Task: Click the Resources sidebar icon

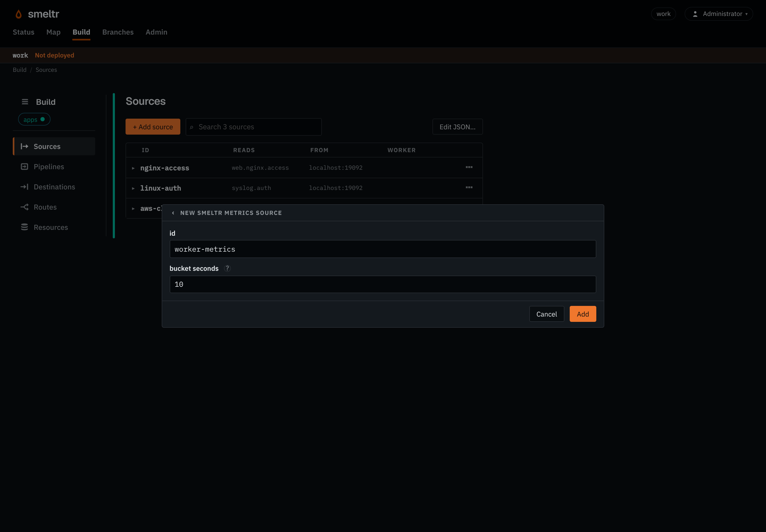Action: (x=24, y=227)
